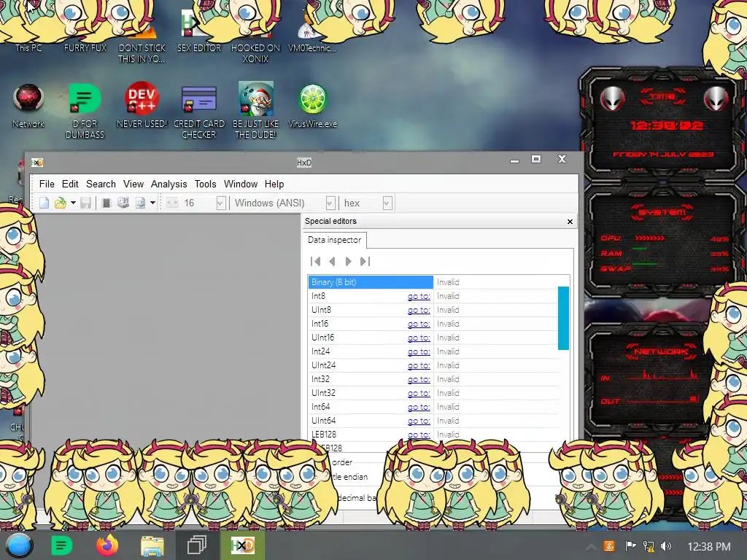Select the Binary (8 bit) row
The height and width of the screenshot is (560, 747).
tap(371, 282)
